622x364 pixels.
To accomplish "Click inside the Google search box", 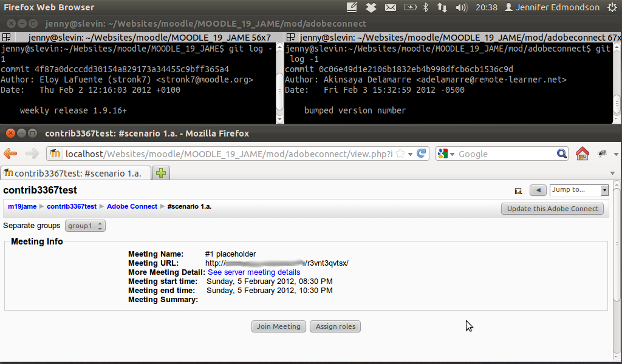I will tap(506, 153).
